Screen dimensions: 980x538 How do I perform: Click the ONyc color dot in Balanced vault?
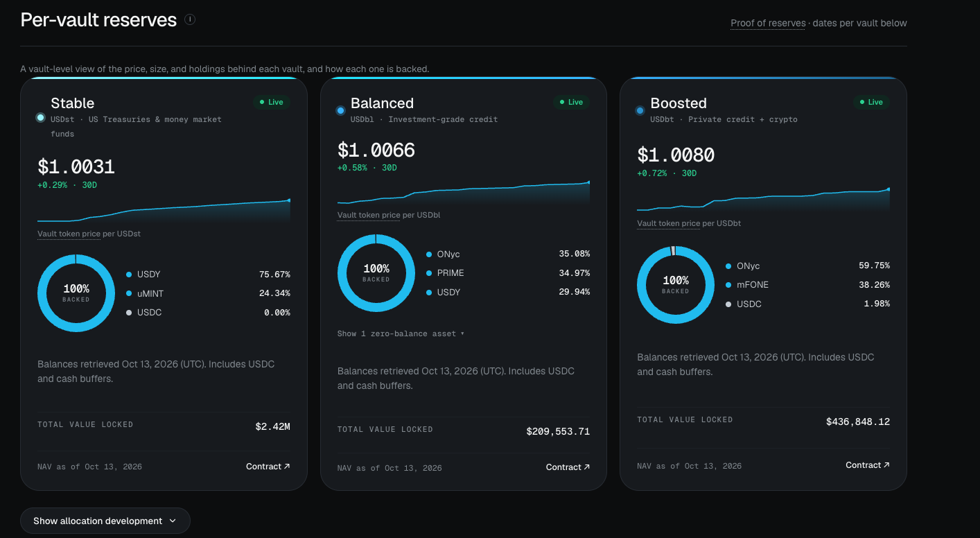[429, 254]
